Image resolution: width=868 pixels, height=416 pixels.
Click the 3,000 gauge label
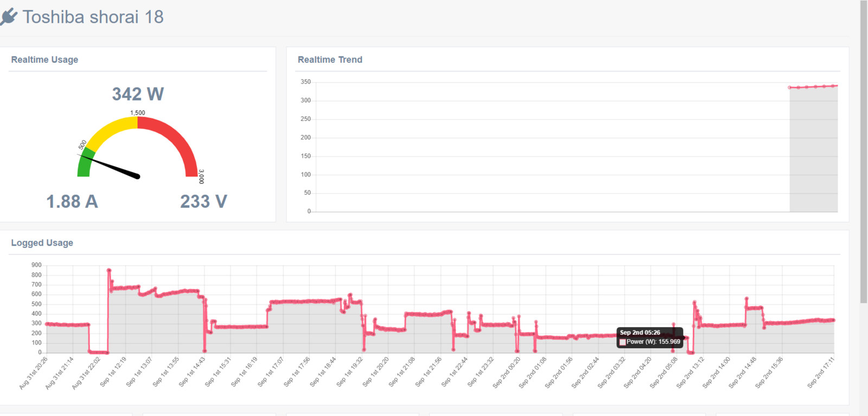pos(201,177)
